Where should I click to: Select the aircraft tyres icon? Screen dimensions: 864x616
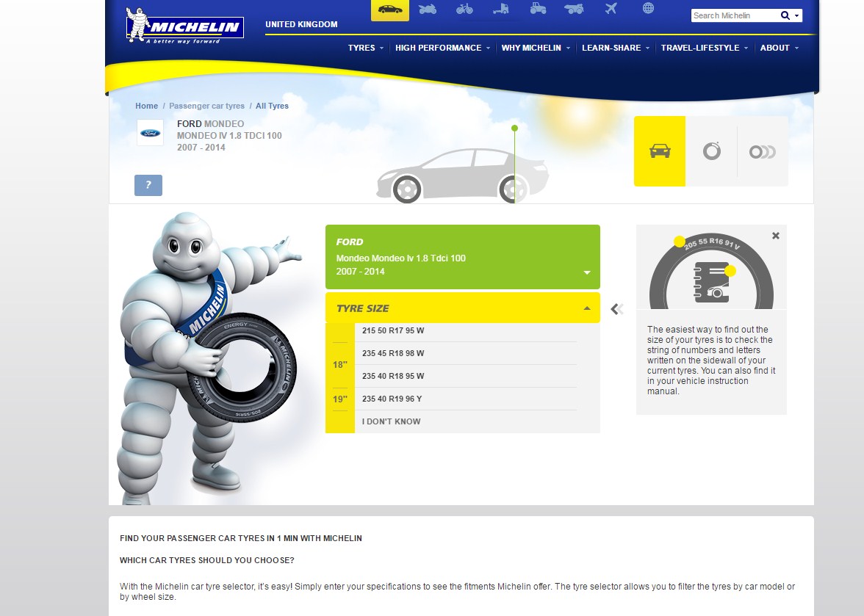pyautogui.click(x=611, y=8)
